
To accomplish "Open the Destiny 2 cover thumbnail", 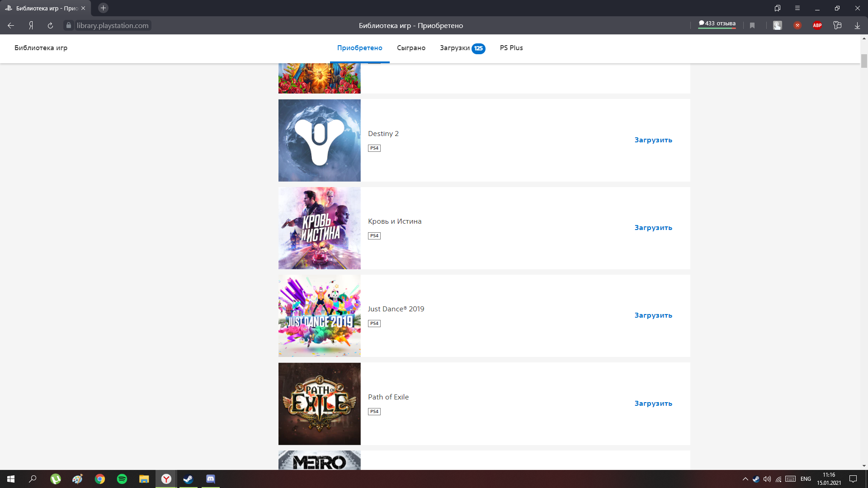I will 320,141.
